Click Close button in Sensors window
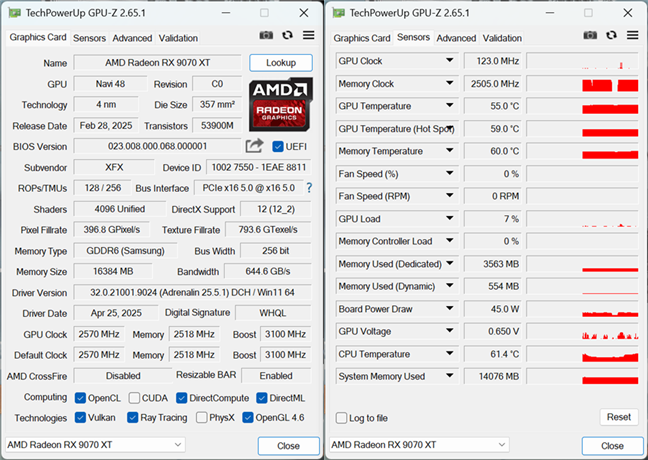 tap(612, 446)
